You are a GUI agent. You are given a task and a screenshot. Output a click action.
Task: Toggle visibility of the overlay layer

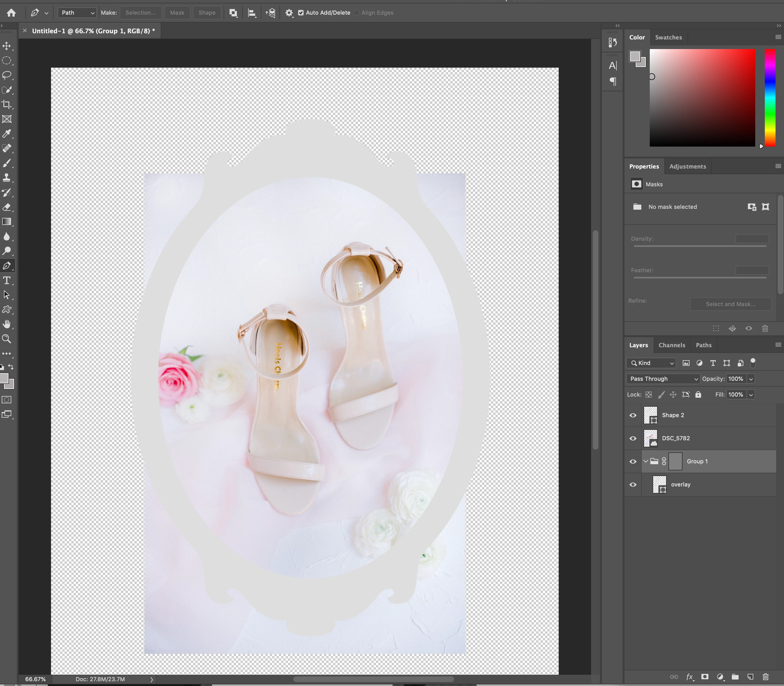click(x=633, y=485)
